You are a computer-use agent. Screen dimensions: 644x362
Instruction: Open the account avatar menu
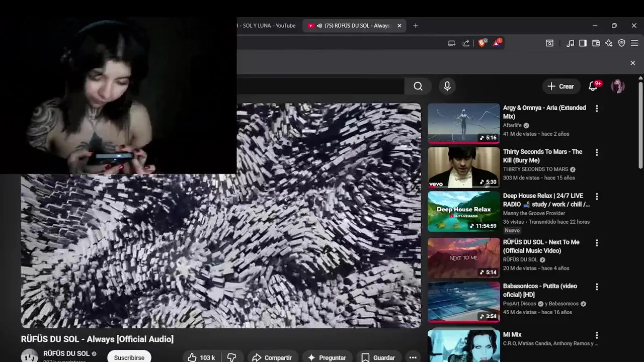click(x=618, y=86)
